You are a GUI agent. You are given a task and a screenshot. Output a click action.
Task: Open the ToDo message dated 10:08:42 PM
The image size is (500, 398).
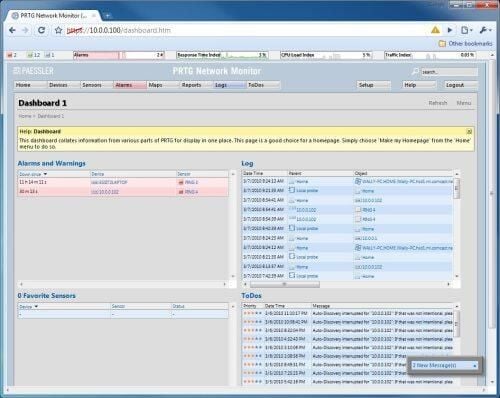click(382, 322)
